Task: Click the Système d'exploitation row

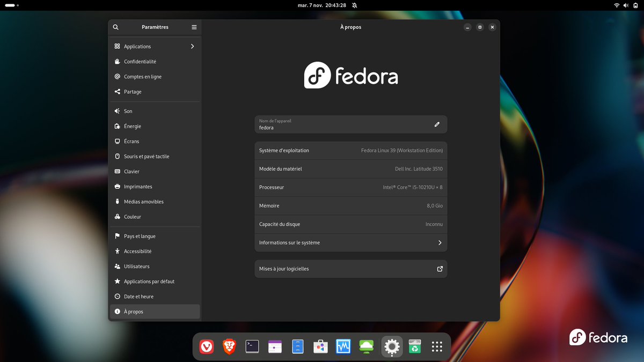Action: [351, 151]
